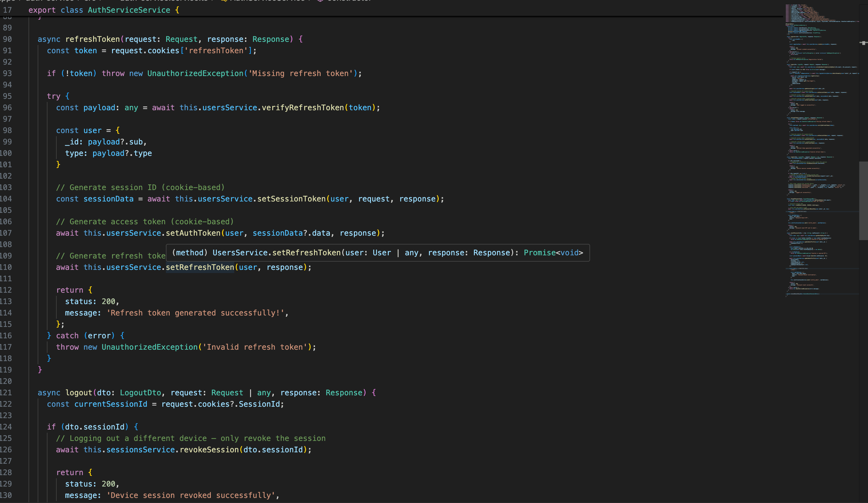Screen dimensions: 868x503
Task: Click 'setRefreshToken' call on line 110
Action: pyautogui.click(x=200, y=267)
